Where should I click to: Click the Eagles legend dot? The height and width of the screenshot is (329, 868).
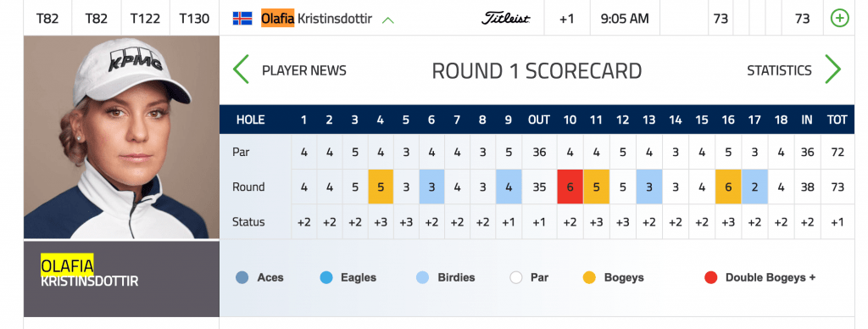point(326,277)
